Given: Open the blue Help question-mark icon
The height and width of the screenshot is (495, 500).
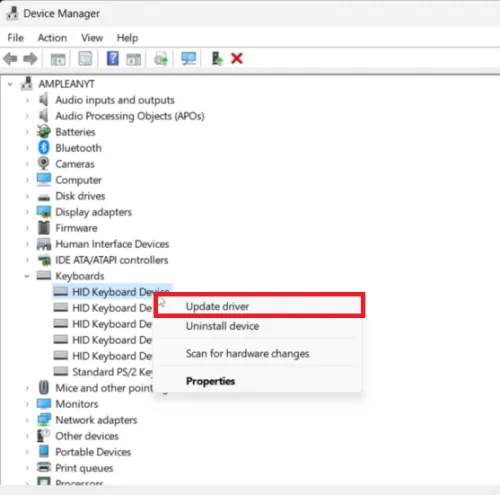Looking at the screenshot, I should pos(113,58).
